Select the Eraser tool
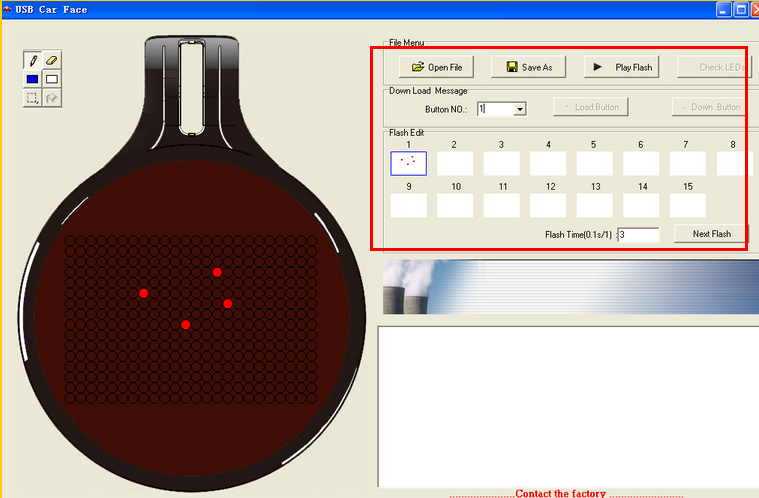The width and height of the screenshot is (759, 498). (x=52, y=61)
